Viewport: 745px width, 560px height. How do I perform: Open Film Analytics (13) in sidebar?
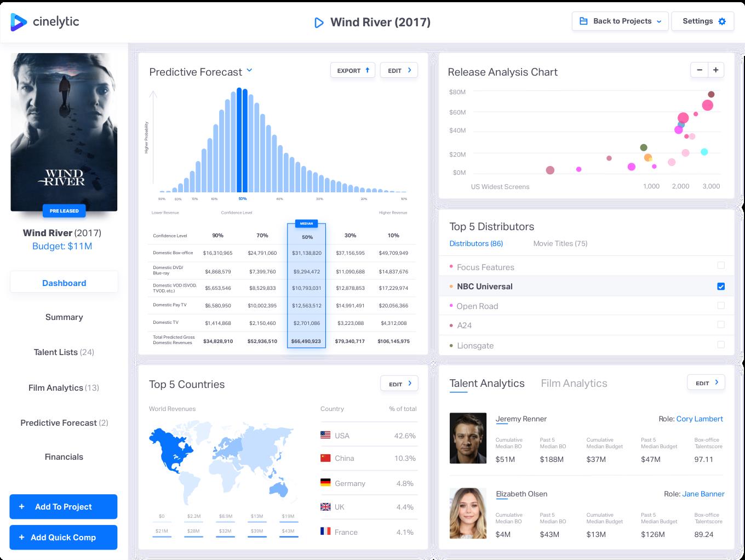click(64, 387)
